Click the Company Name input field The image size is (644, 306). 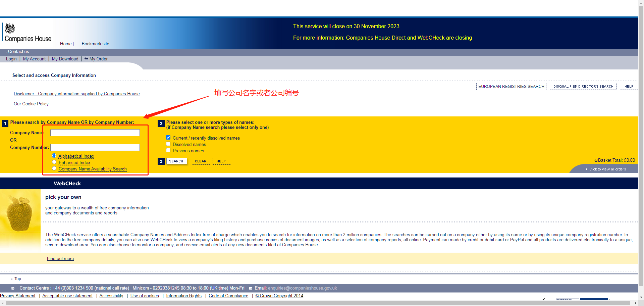(x=95, y=133)
